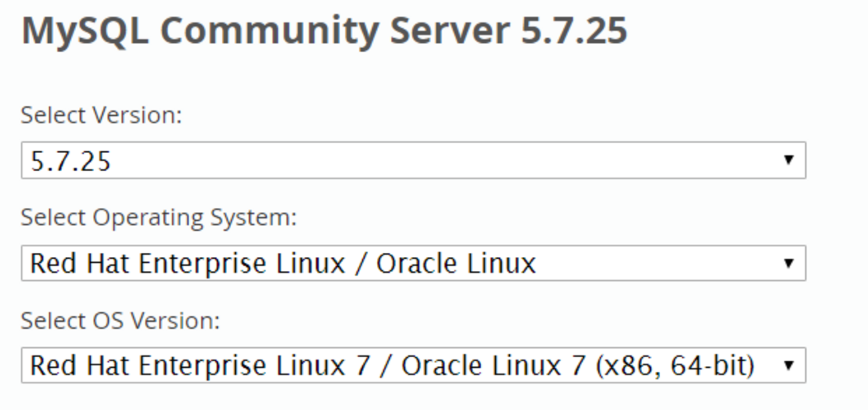Click the arrow icon on the OS Version box

(788, 365)
